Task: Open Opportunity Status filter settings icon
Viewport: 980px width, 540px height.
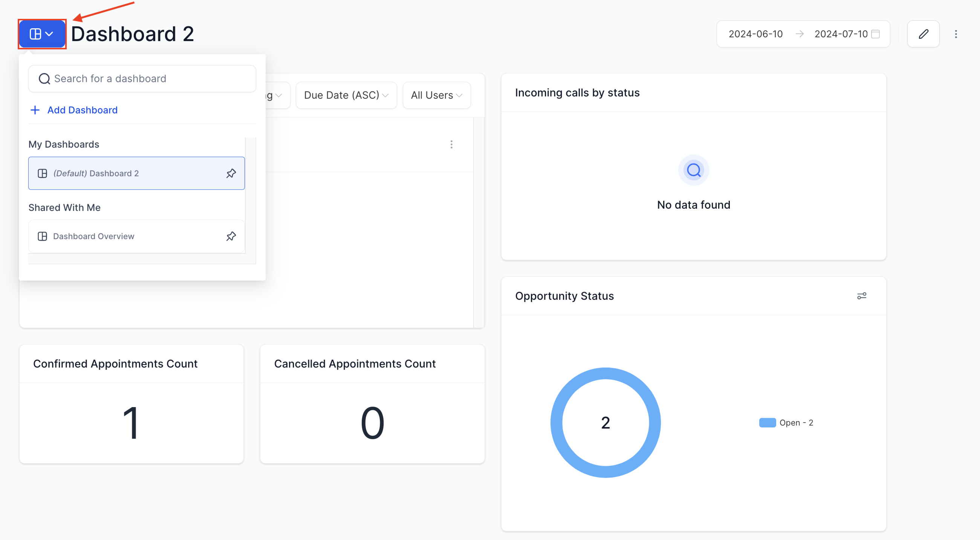Action: point(862,296)
